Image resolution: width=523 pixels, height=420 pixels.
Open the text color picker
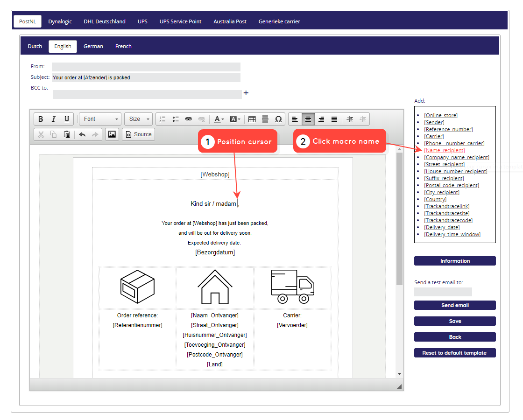pos(219,119)
